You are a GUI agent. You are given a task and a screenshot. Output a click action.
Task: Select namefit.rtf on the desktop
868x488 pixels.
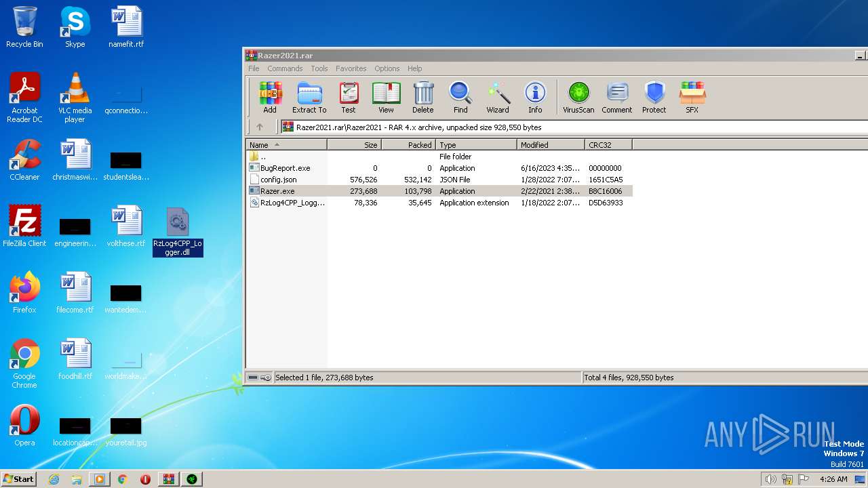[x=126, y=27]
